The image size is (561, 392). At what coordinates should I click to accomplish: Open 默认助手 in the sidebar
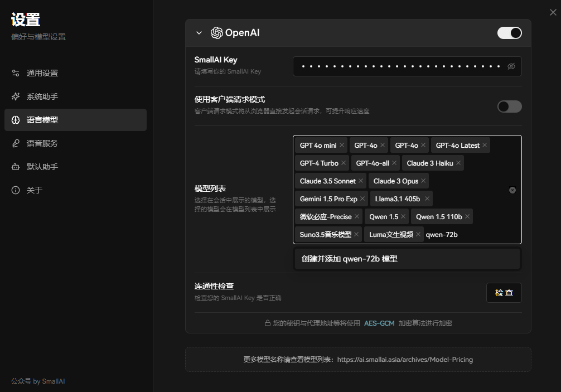pos(75,167)
